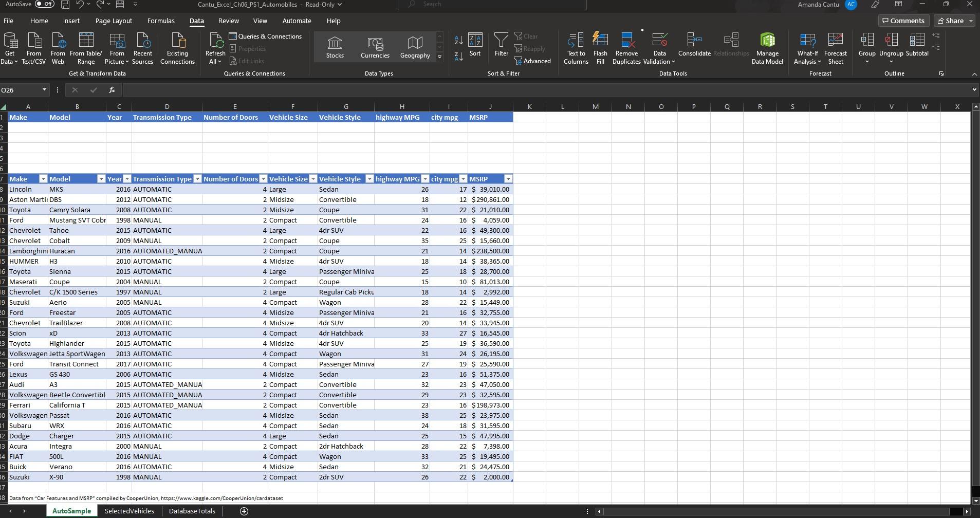Click From Text/CSV icon
This screenshot has width=980, height=518.
[34, 49]
